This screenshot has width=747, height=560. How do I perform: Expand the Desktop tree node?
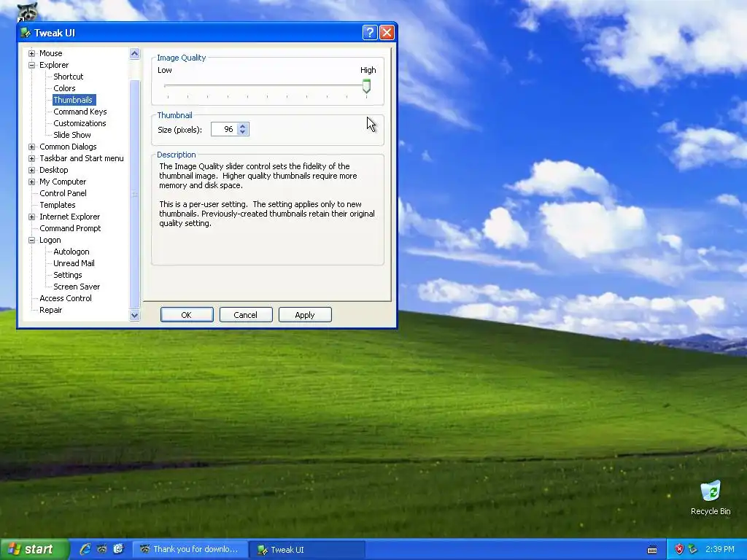[x=32, y=170]
